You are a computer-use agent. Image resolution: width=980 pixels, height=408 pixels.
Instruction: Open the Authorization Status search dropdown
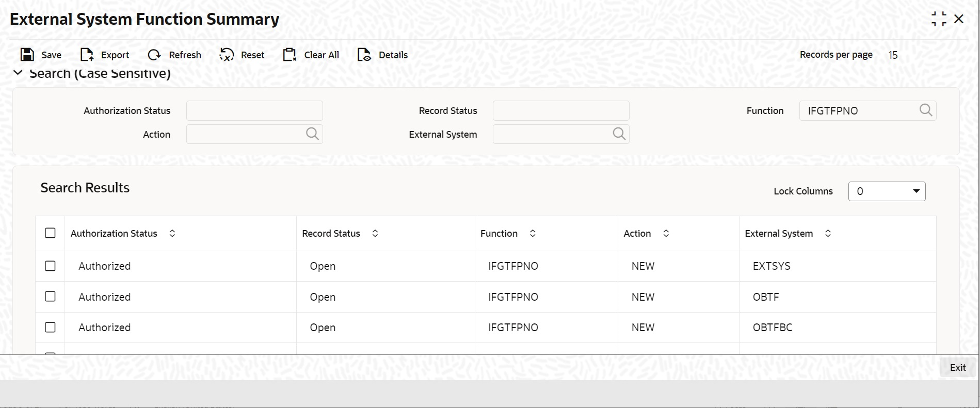click(x=254, y=110)
